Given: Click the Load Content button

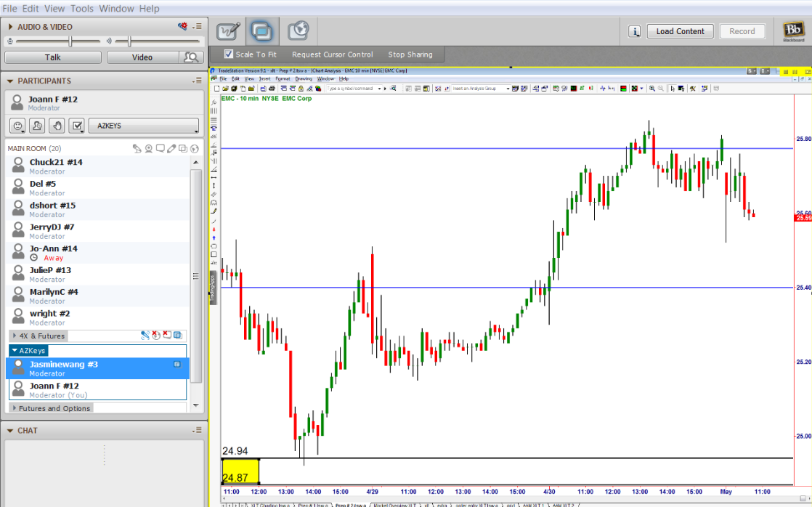Looking at the screenshot, I should (x=680, y=31).
